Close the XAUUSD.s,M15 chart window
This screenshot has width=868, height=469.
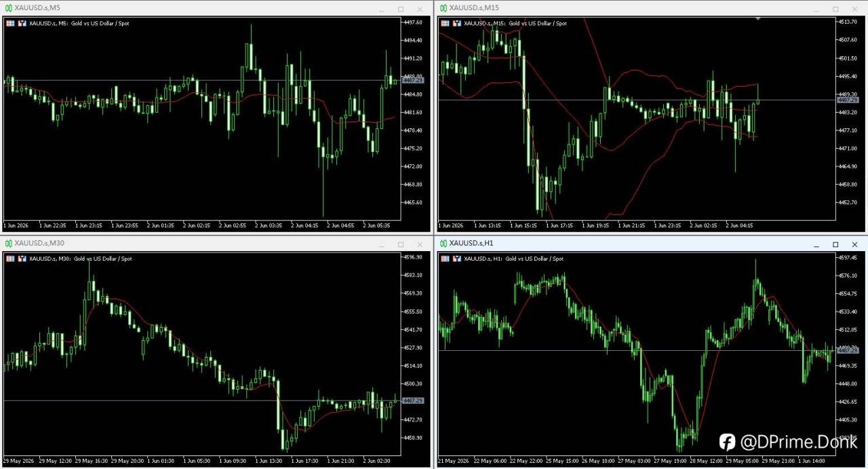click(854, 8)
